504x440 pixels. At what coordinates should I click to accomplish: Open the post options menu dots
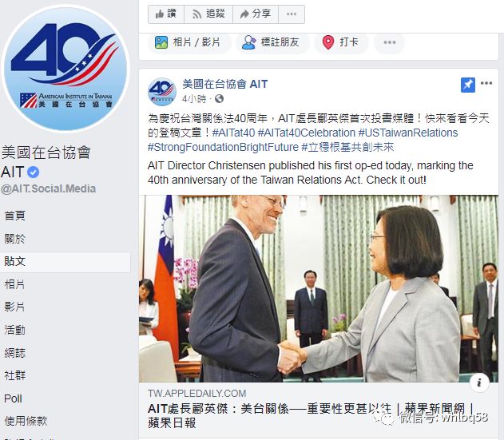(486, 83)
